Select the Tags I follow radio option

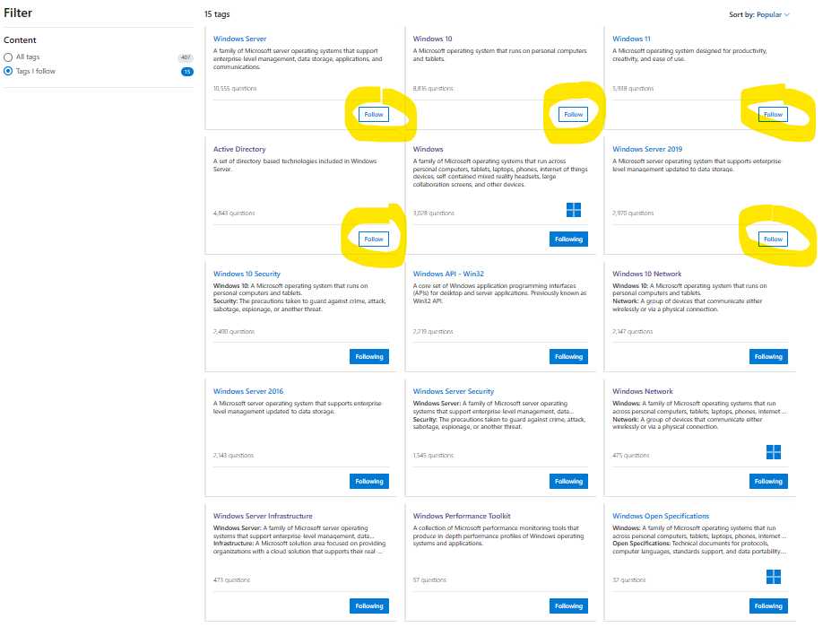coord(8,72)
